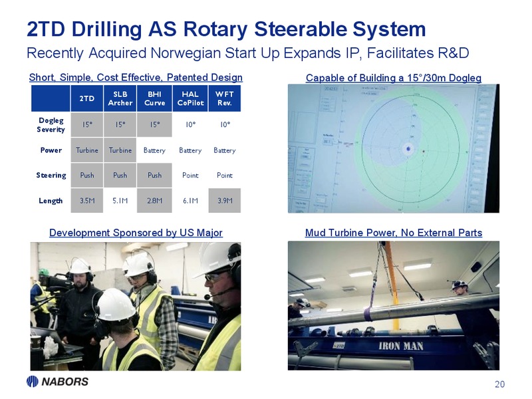The height and width of the screenshot is (399, 532).
Task: Click the 'Steering' row label
Action: 51,176
